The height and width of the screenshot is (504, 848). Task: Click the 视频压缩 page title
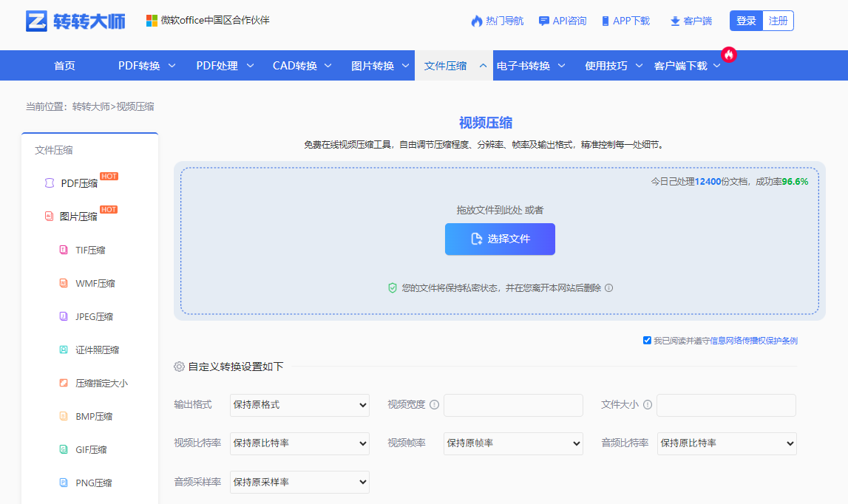coord(486,123)
